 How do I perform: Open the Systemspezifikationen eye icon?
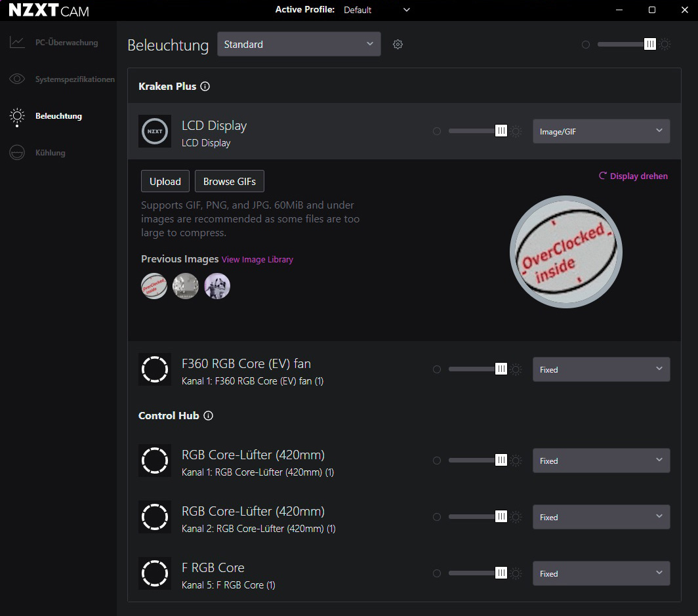point(17,79)
